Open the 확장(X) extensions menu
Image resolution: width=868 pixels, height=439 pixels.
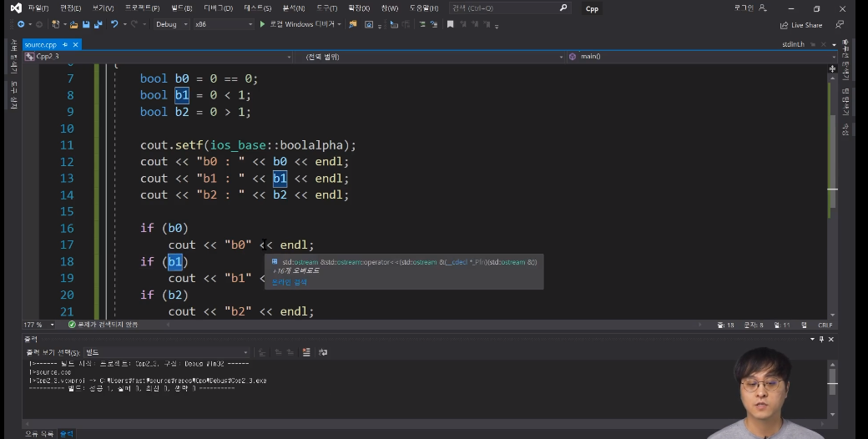click(x=359, y=8)
